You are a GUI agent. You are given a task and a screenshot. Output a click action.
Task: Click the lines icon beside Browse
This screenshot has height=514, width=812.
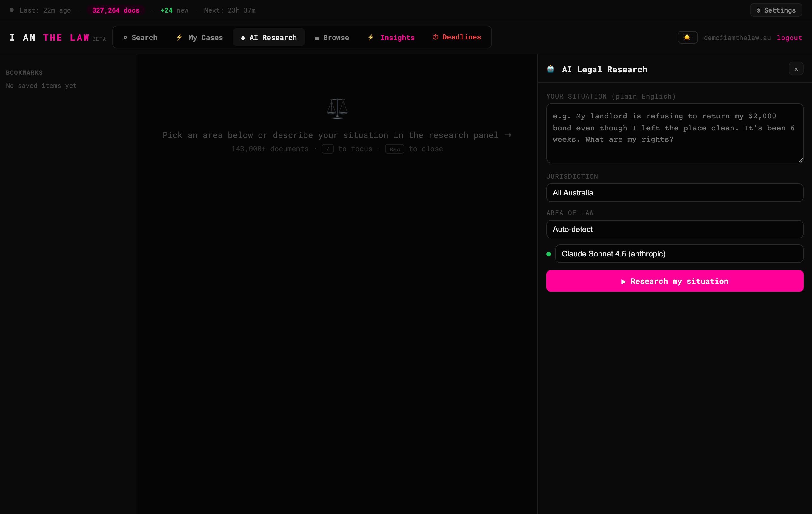click(317, 38)
